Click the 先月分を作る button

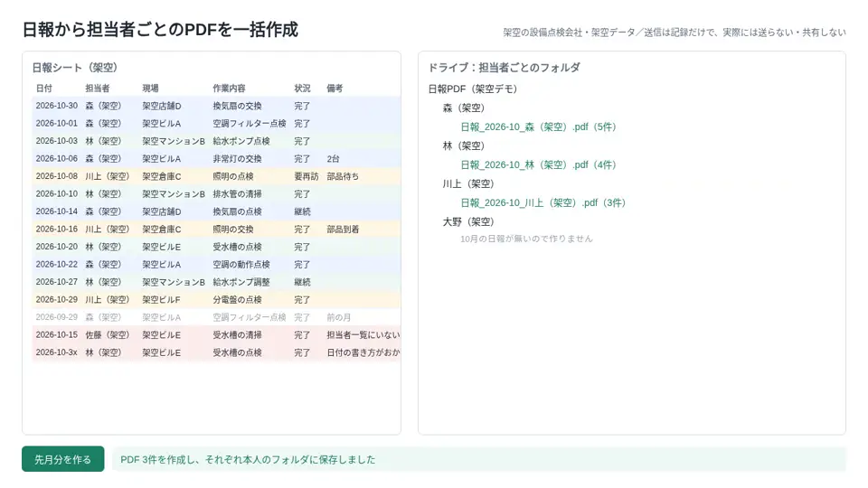coord(62,459)
